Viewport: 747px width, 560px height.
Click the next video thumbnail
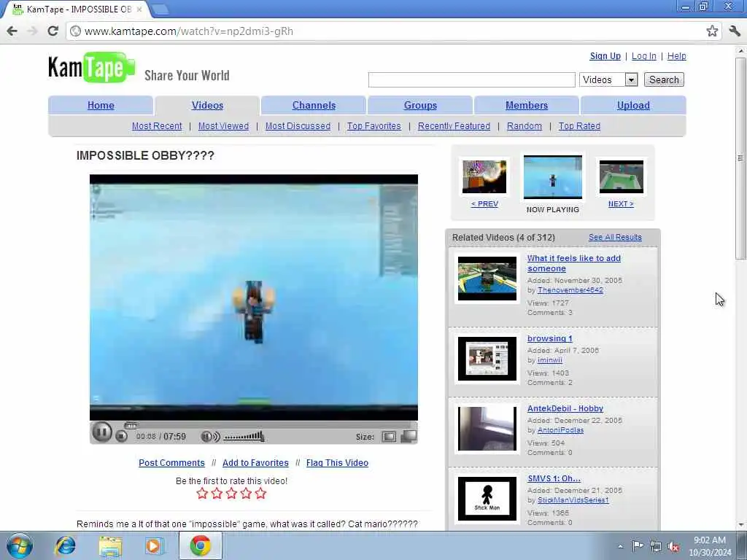(622, 176)
